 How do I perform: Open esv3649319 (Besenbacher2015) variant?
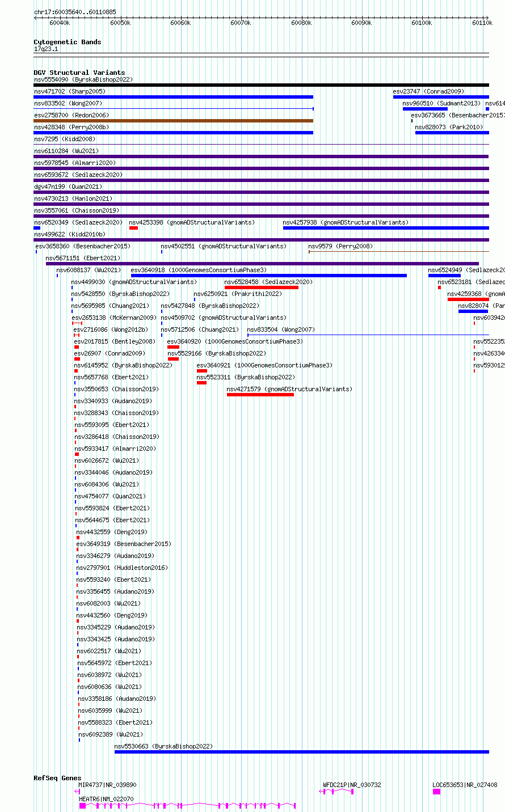pyautogui.click(x=124, y=544)
